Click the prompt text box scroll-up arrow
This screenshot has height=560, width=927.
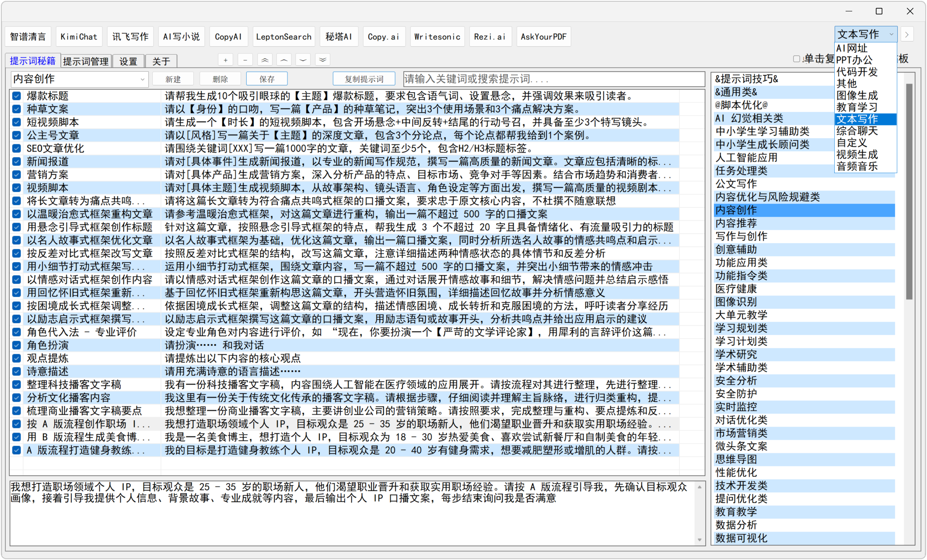pyautogui.click(x=700, y=487)
